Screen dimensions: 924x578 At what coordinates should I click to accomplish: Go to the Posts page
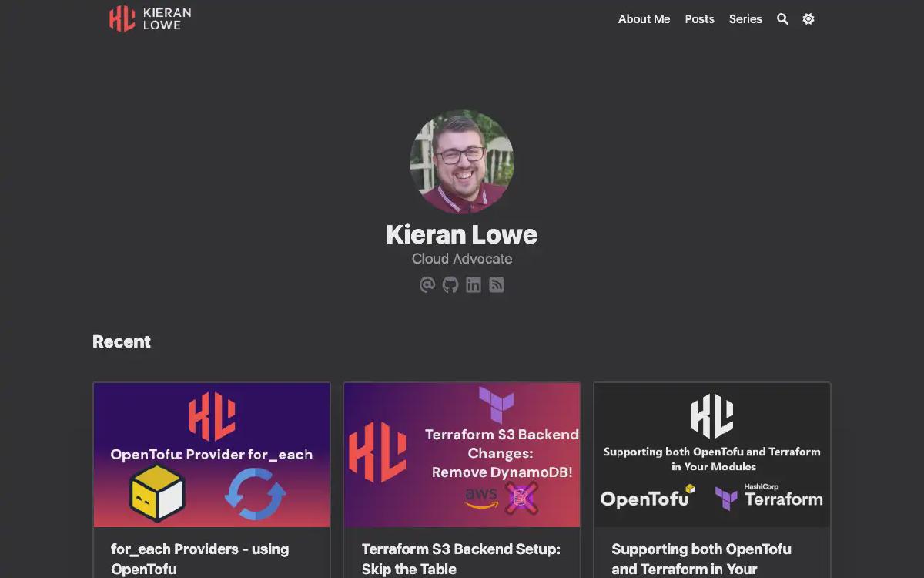pyautogui.click(x=699, y=19)
